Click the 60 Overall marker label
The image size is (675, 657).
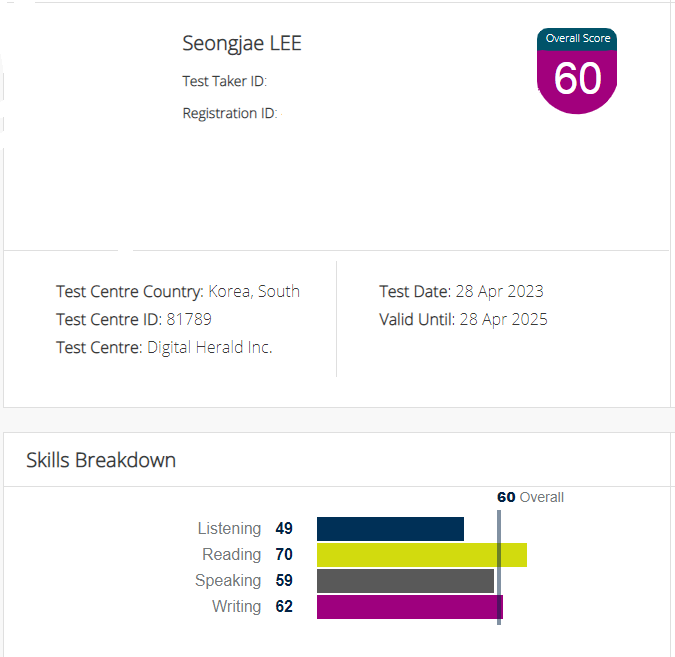tap(530, 497)
